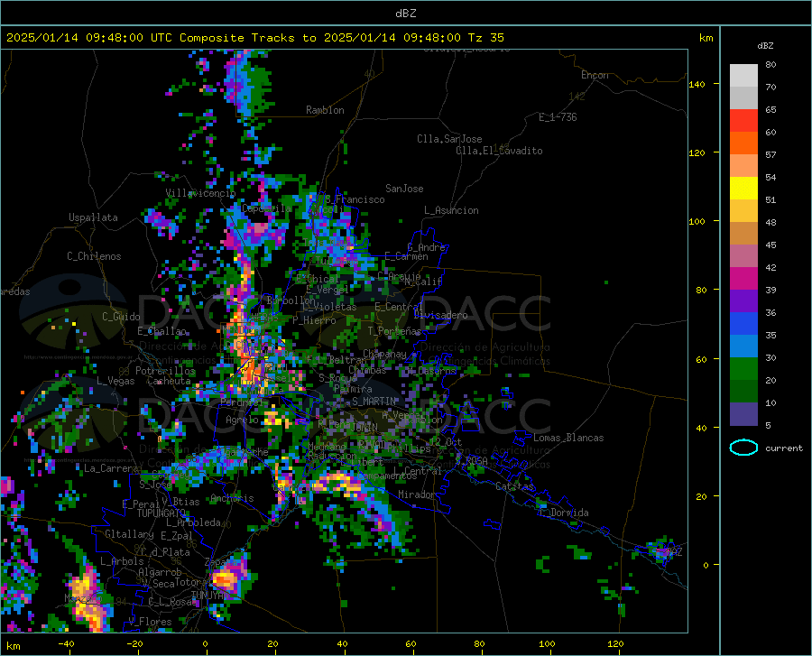This screenshot has height=656, width=812.
Task: Click the P_Hierro place label
Action: (314, 320)
